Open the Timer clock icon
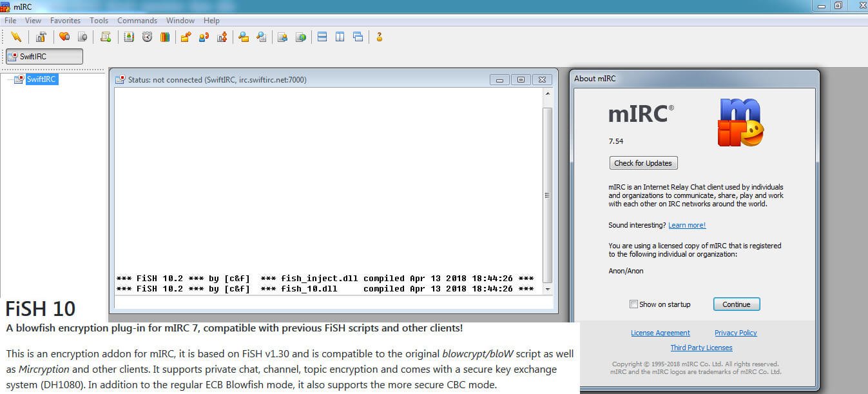This screenshot has width=868, height=394. pyautogui.click(x=147, y=37)
